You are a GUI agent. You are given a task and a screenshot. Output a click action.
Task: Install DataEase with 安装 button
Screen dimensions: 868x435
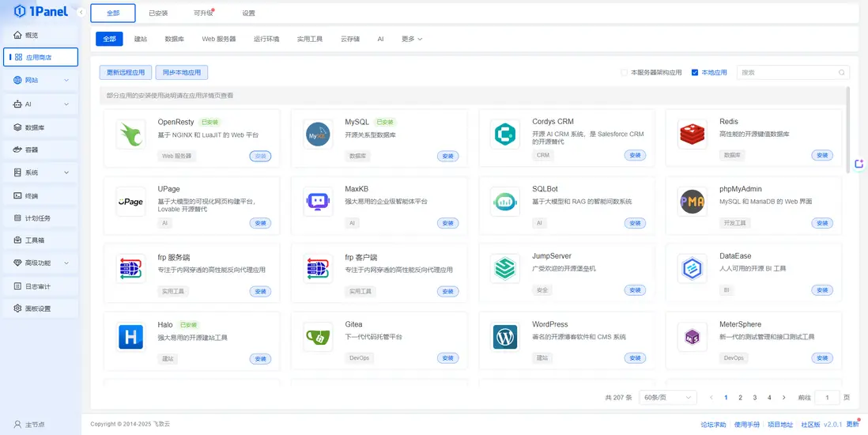click(x=822, y=290)
